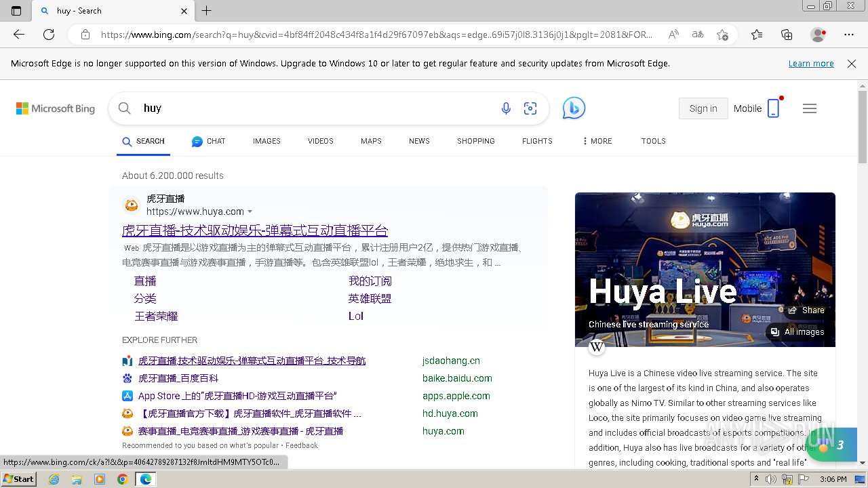Click the Edge profile avatar
Screen dimensions: 868x488
tap(818, 35)
